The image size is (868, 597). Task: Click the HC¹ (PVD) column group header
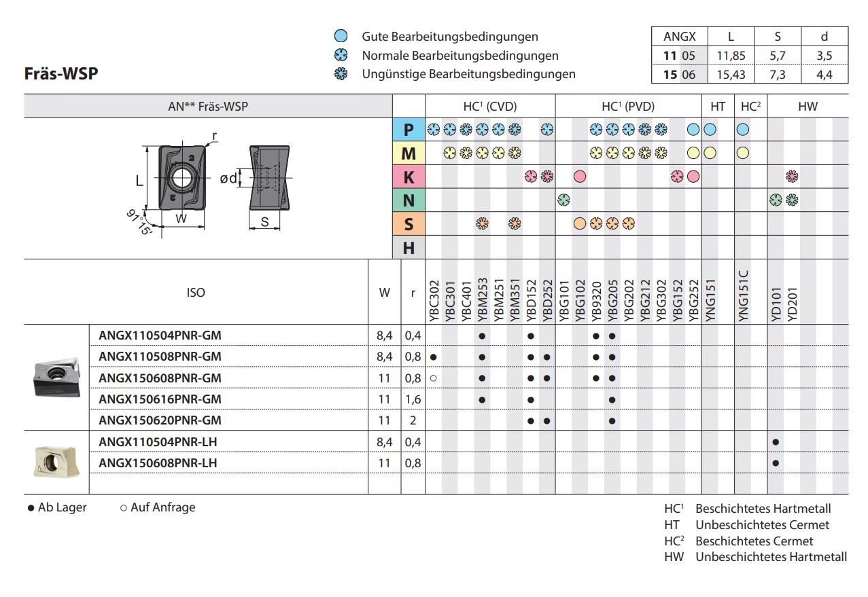point(628,107)
